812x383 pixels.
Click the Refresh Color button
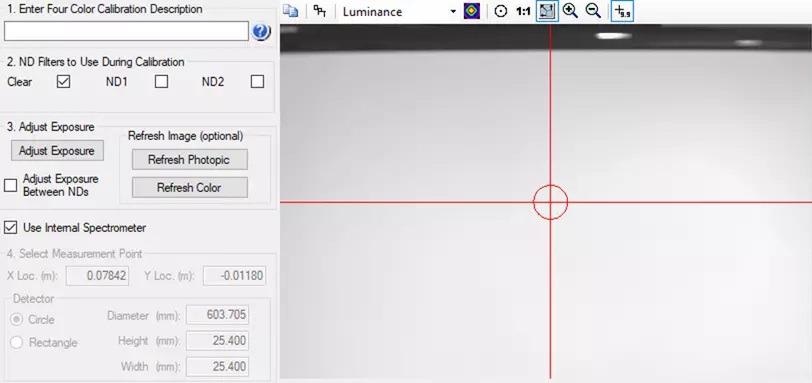pos(190,187)
